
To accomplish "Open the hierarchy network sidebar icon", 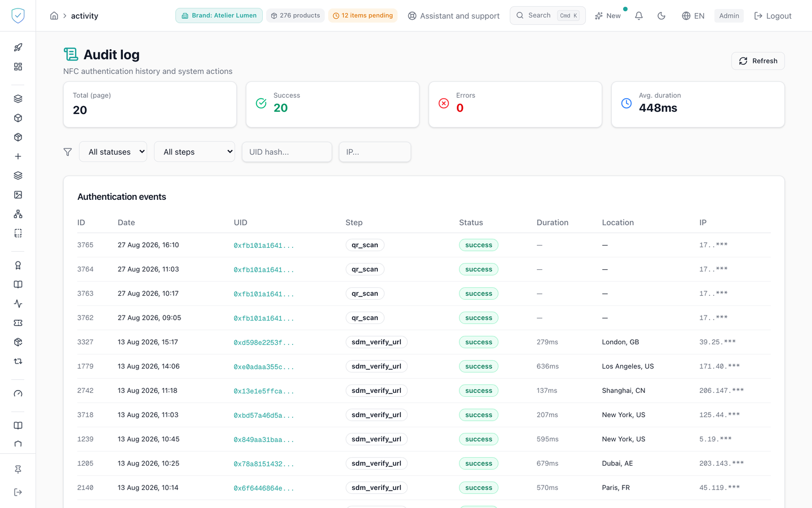I will click(18, 214).
